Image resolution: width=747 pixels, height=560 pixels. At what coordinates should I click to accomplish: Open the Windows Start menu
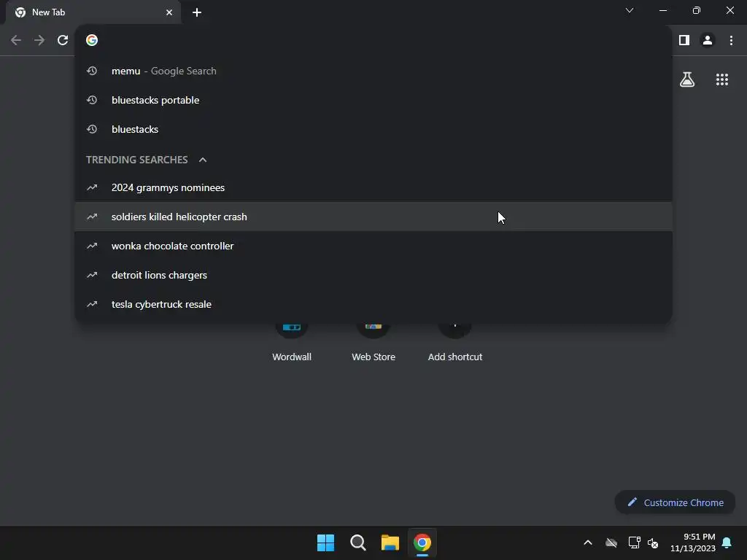(326, 542)
